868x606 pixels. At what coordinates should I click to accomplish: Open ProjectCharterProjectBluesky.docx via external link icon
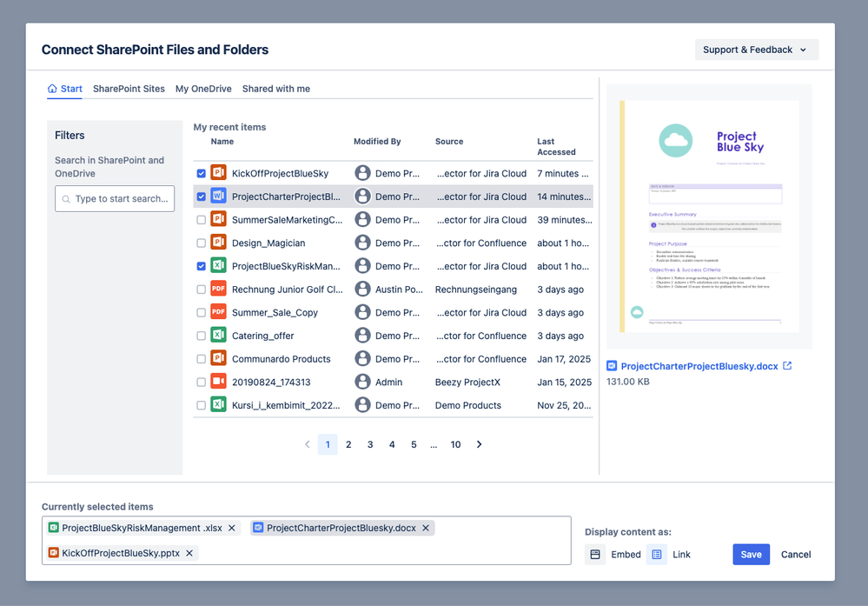tap(787, 365)
